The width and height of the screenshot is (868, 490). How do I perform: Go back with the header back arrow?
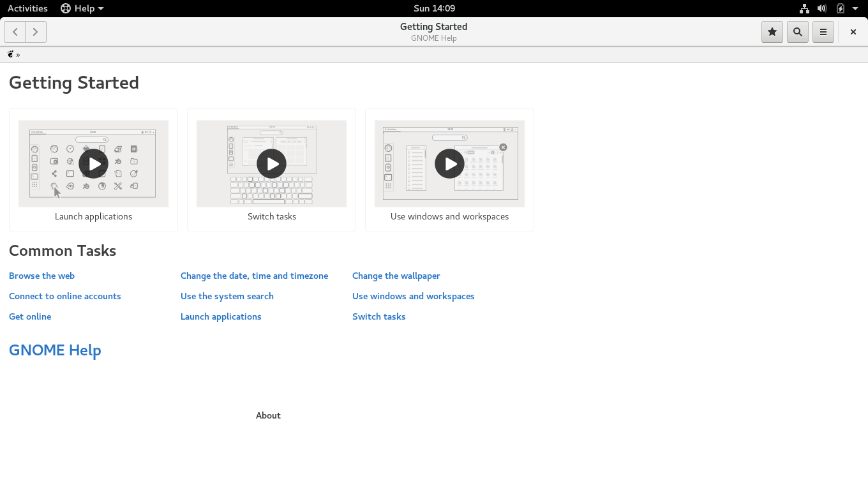point(15,32)
